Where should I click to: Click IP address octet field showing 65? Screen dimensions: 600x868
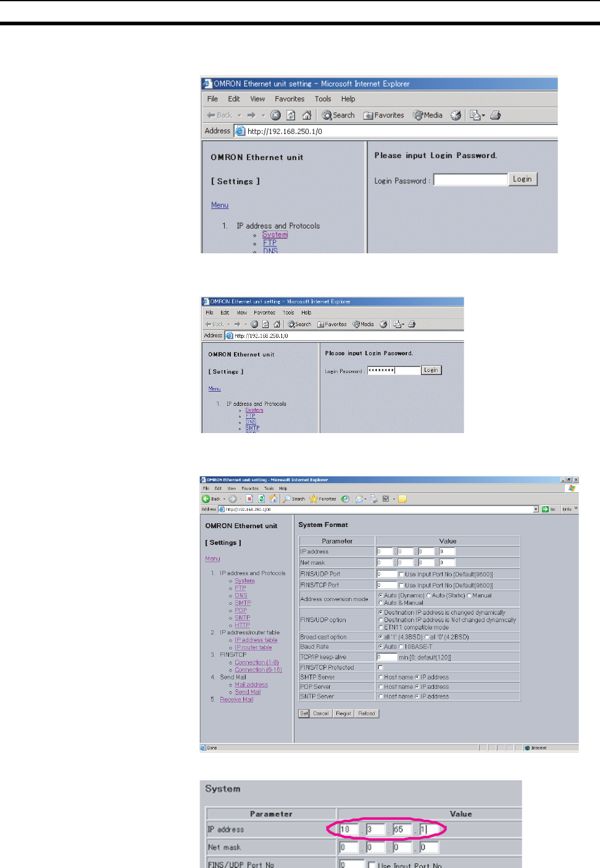(x=402, y=829)
